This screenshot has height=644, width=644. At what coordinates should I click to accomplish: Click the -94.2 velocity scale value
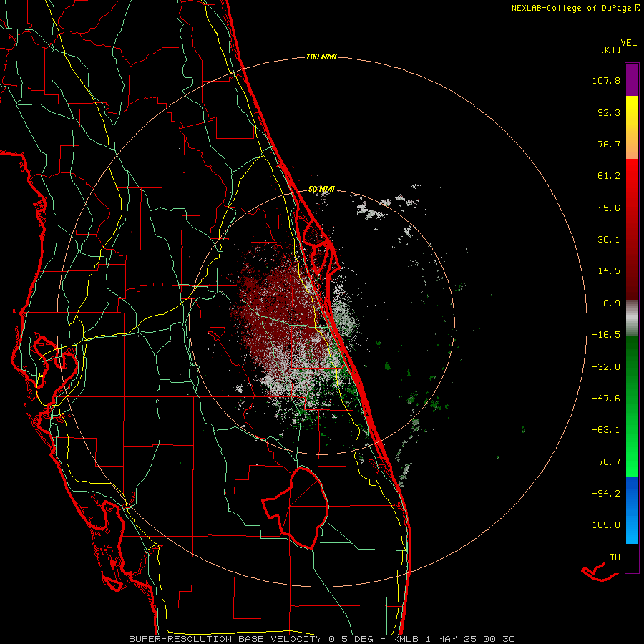606,493
